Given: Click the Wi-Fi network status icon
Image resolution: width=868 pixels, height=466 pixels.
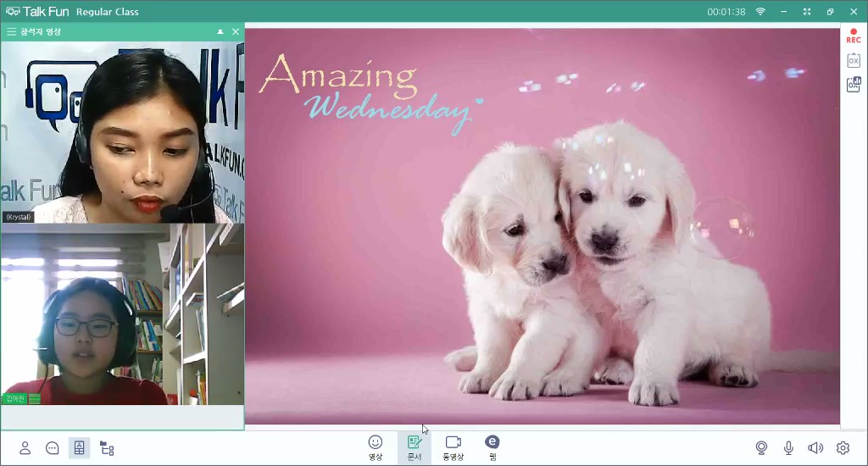Looking at the screenshot, I should tap(760, 12).
